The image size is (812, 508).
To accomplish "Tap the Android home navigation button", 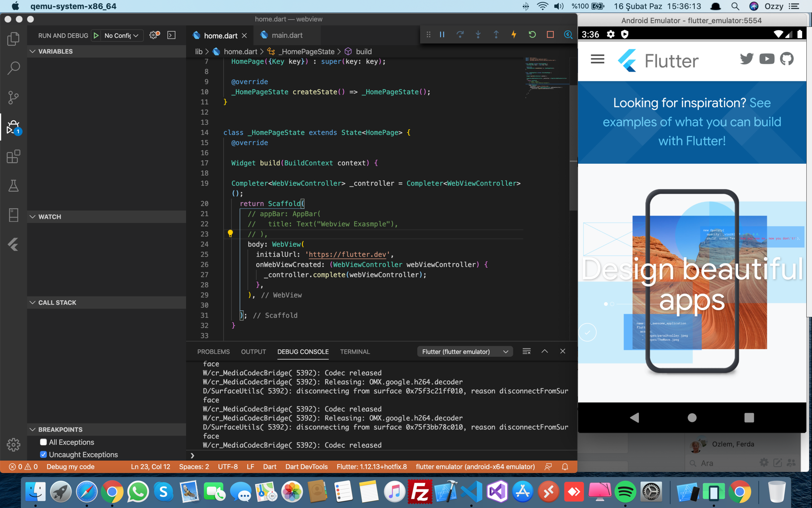I will coord(692,418).
